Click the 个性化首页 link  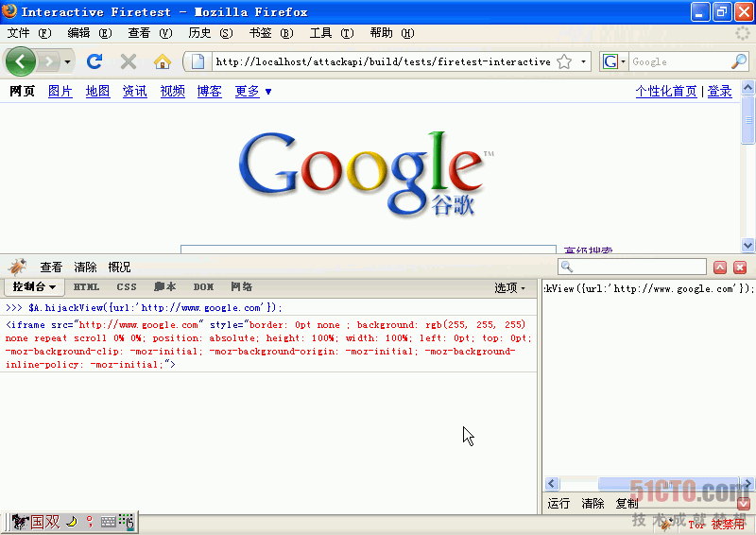point(666,91)
